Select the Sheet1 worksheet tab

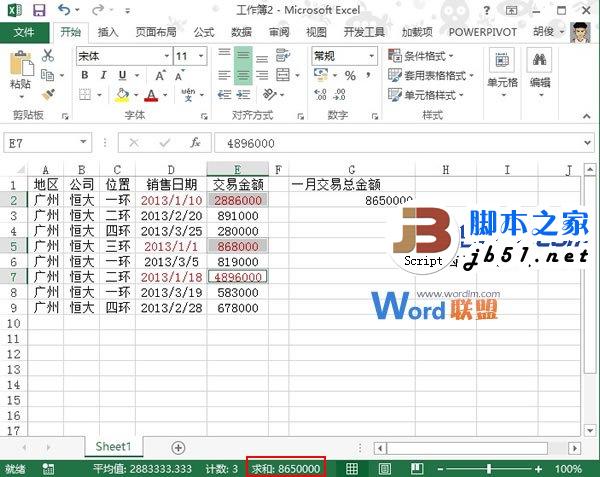[113, 446]
